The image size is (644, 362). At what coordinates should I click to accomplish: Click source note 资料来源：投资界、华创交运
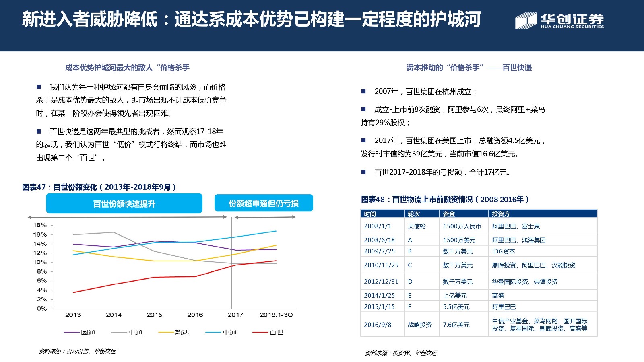[401, 353]
